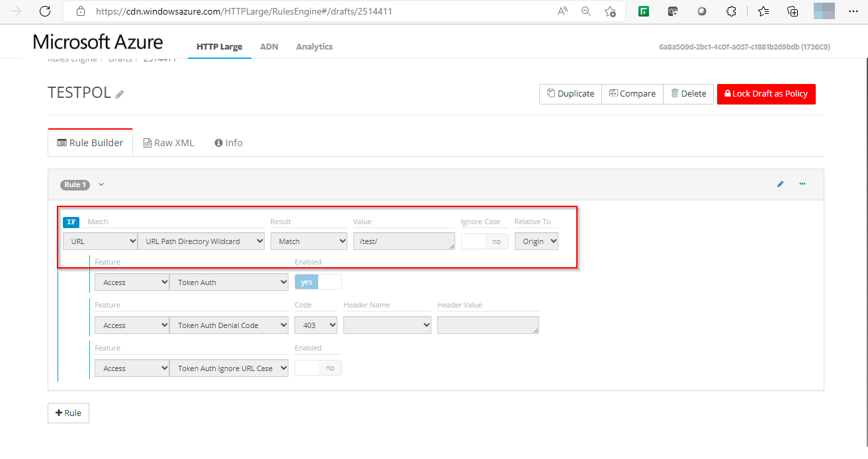Click the zoom out magnifier icon
This screenshot has width=868, height=459.
tap(586, 11)
